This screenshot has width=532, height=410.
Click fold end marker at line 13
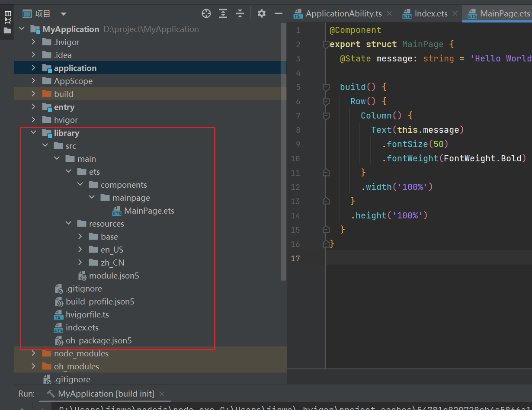tap(326, 201)
